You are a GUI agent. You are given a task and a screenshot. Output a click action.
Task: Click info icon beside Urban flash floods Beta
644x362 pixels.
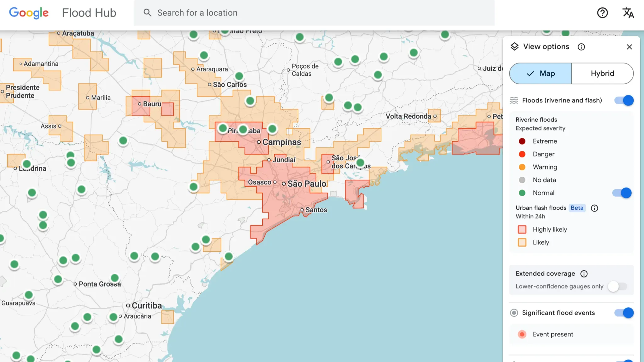pos(594,208)
